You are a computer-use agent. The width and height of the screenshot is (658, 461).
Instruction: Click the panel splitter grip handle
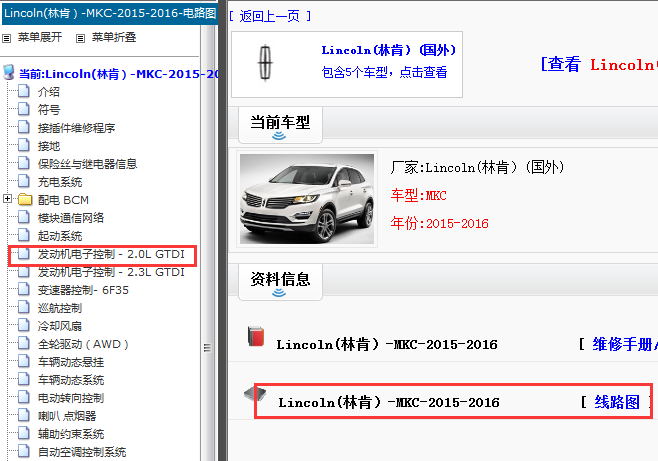[207, 348]
